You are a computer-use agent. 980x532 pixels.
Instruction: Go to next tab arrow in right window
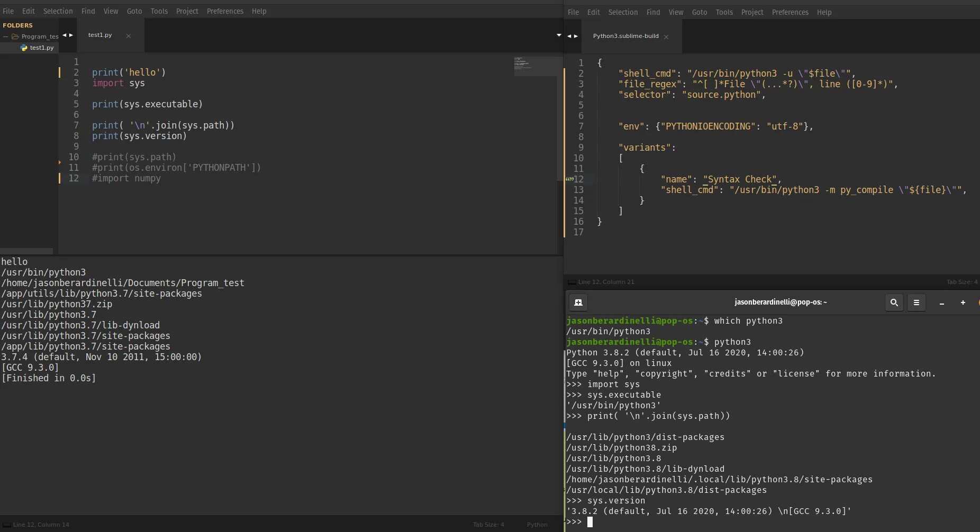576,36
